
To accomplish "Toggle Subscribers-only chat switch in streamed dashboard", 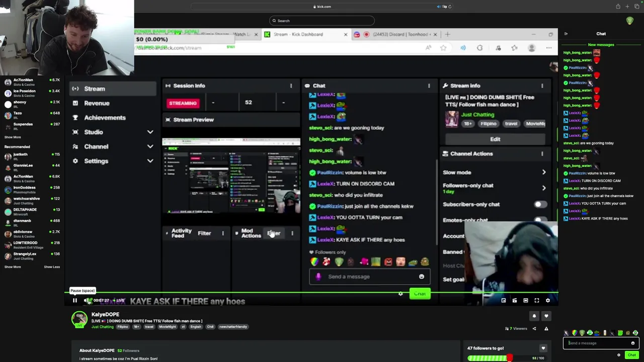I will click(x=539, y=205).
